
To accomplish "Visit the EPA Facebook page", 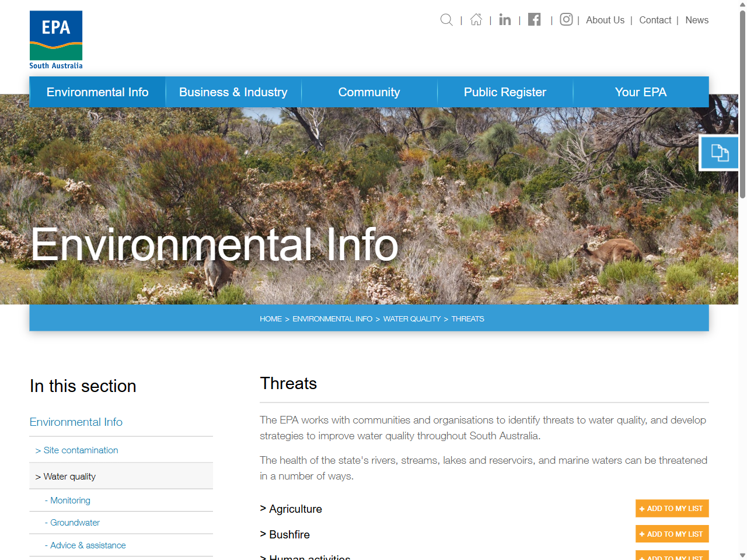I will click(x=534, y=20).
